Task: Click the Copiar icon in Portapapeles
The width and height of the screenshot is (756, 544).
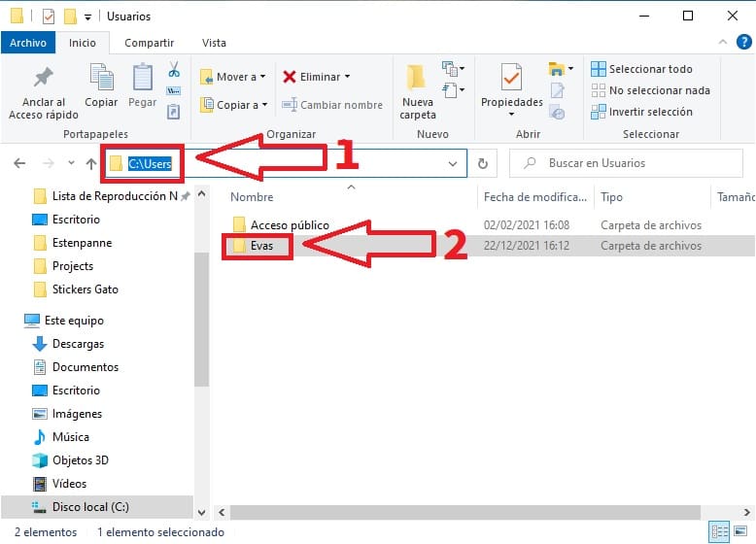Action: [x=101, y=77]
